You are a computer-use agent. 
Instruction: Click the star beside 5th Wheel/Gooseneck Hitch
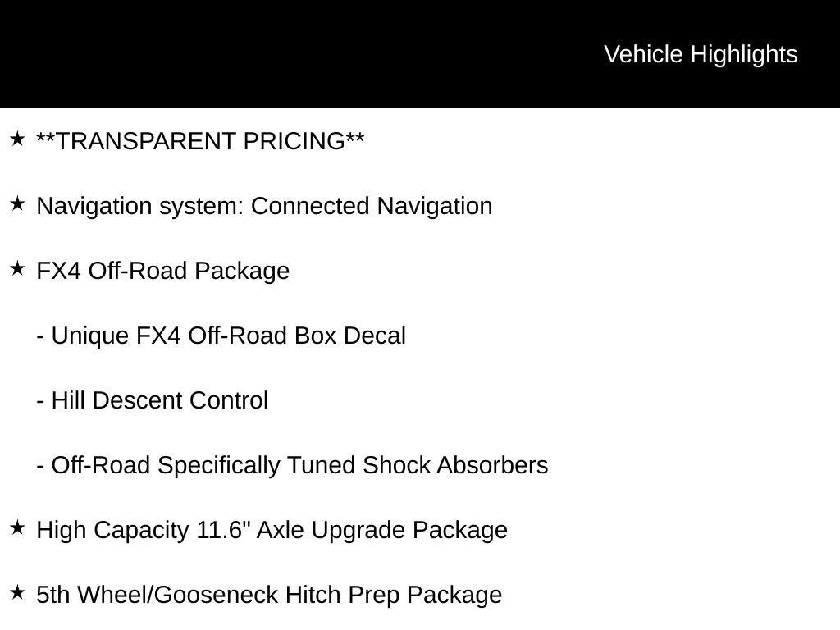pos(17,592)
